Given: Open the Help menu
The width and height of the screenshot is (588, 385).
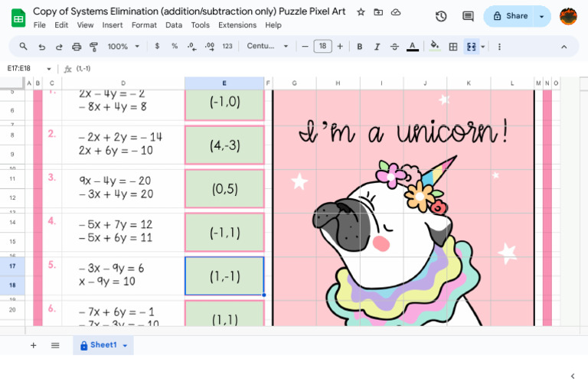Looking at the screenshot, I should click(x=273, y=25).
